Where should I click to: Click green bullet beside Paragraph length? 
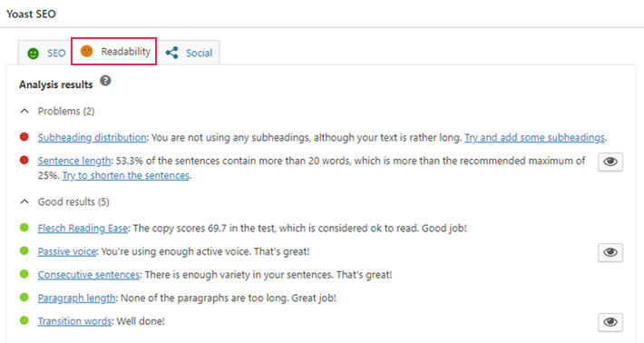(24, 297)
